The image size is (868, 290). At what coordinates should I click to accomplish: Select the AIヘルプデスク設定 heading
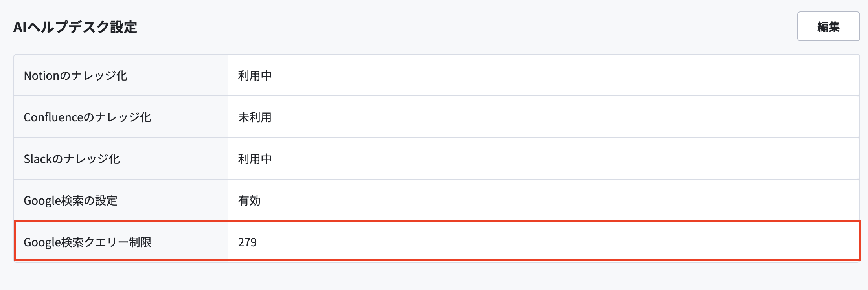(x=75, y=27)
